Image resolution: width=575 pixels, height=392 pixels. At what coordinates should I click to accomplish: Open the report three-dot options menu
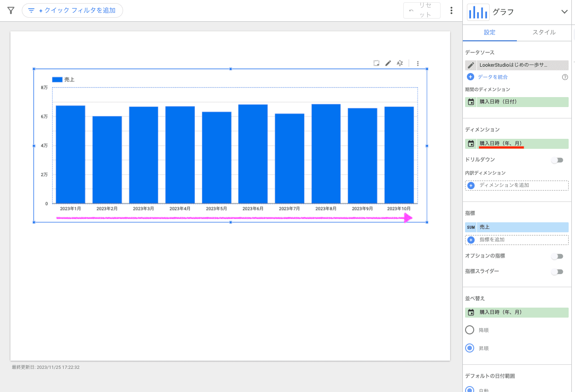pos(451,10)
